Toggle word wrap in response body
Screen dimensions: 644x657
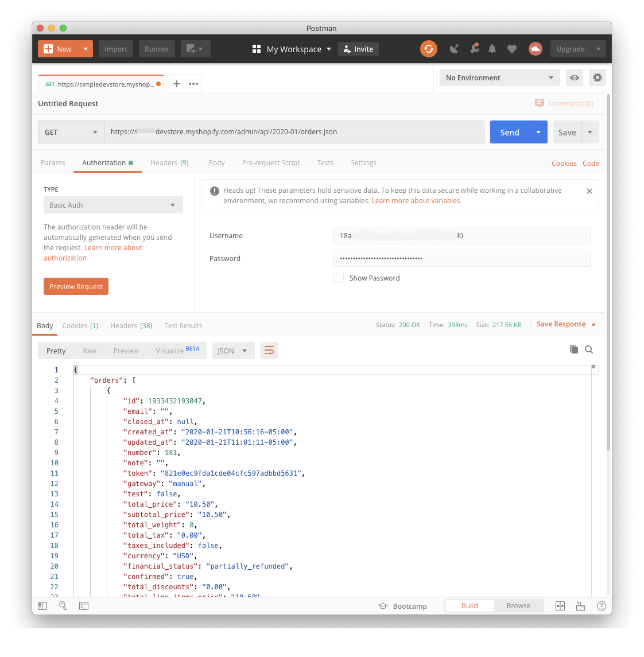(269, 351)
